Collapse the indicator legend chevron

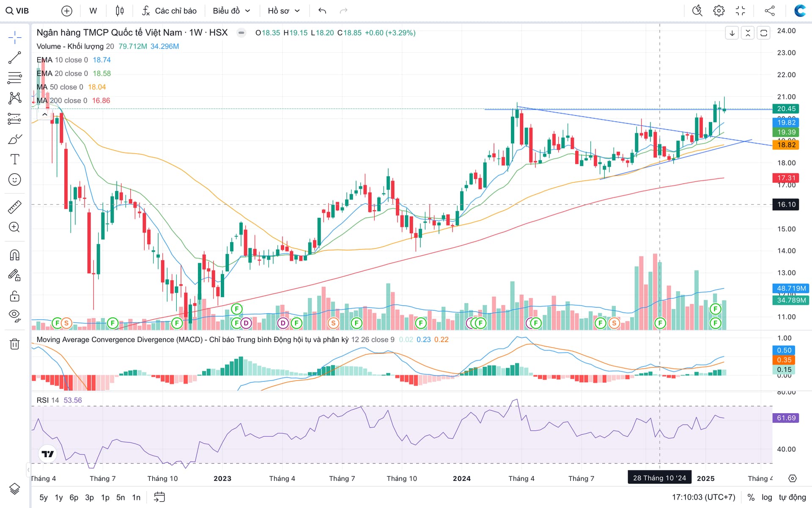click(x=44, y=114)
